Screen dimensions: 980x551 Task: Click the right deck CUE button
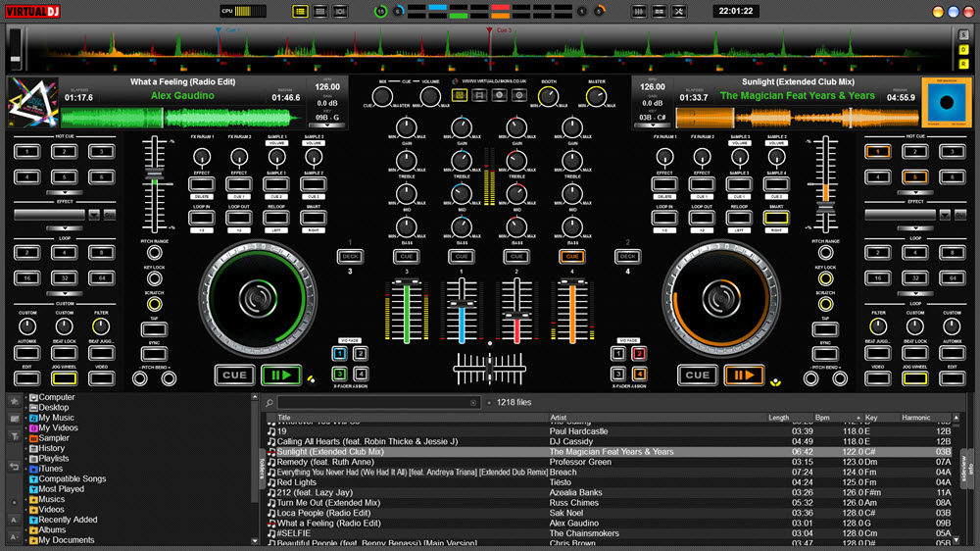click(x=697, y=376)
